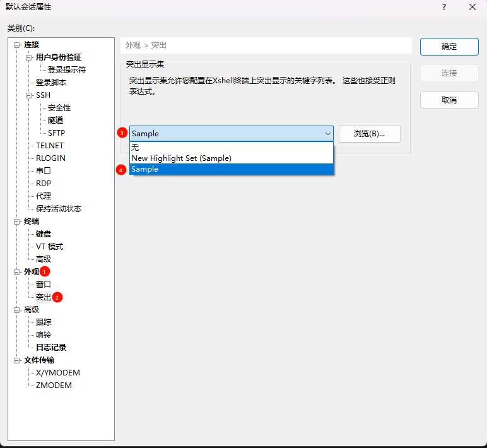Open 高级 under 终端
The image size is (487, 448).
43,259
